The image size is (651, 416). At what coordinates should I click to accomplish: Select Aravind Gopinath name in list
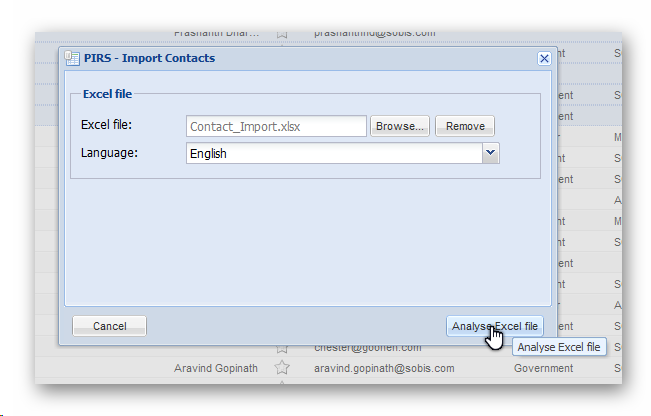tap(216, 368)
